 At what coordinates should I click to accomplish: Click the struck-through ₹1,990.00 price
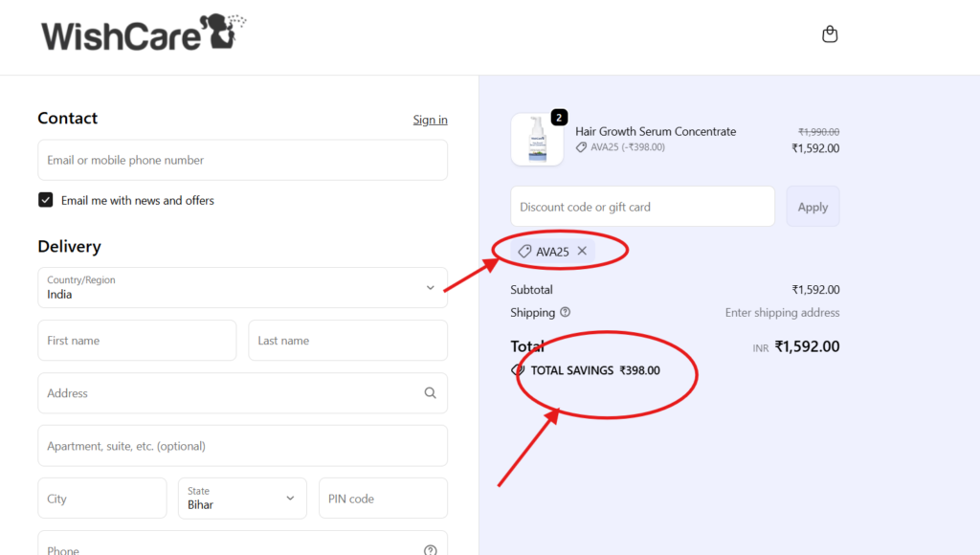point(819,132)
